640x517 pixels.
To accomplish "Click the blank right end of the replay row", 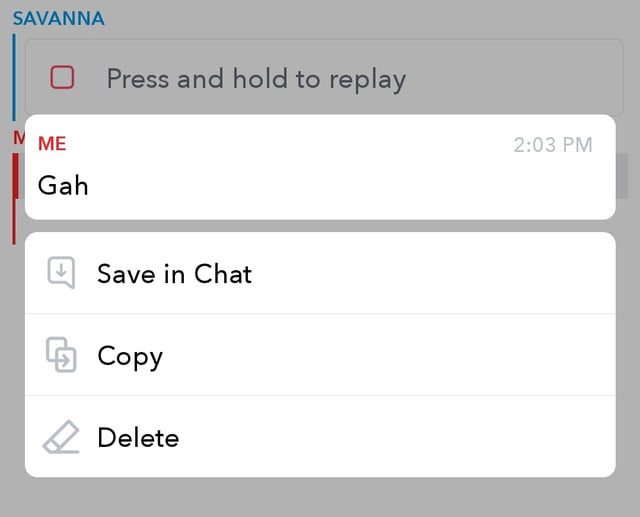I will click(x=540, y=78).
